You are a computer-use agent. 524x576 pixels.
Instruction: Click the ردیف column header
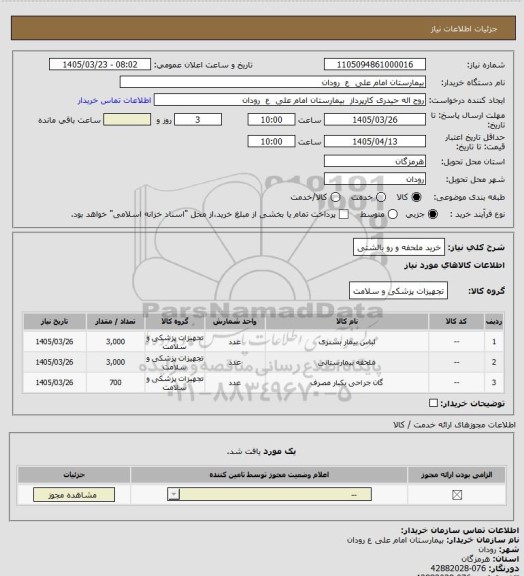pyautogui.click(x=494, y=321)
